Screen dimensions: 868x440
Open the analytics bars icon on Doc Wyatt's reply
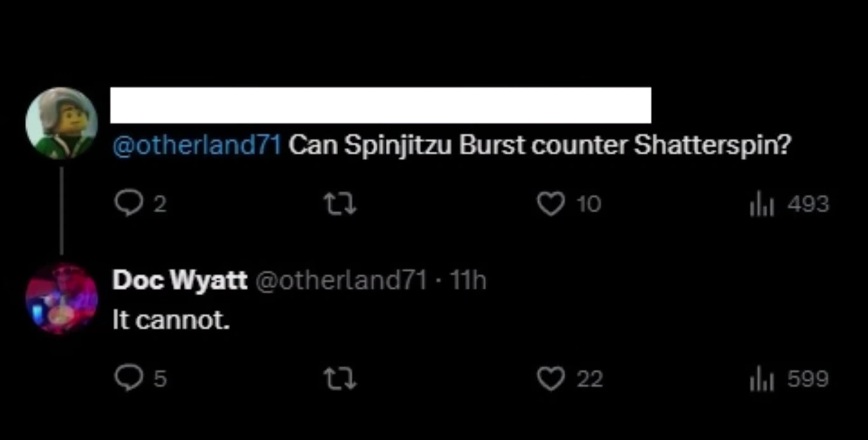click(759, 379)
